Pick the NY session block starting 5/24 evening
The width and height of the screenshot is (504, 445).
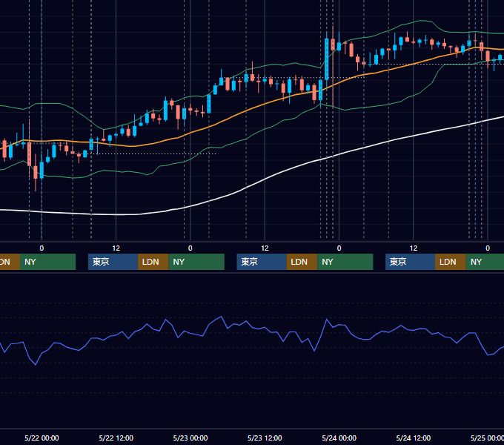(x=485, y=262)
